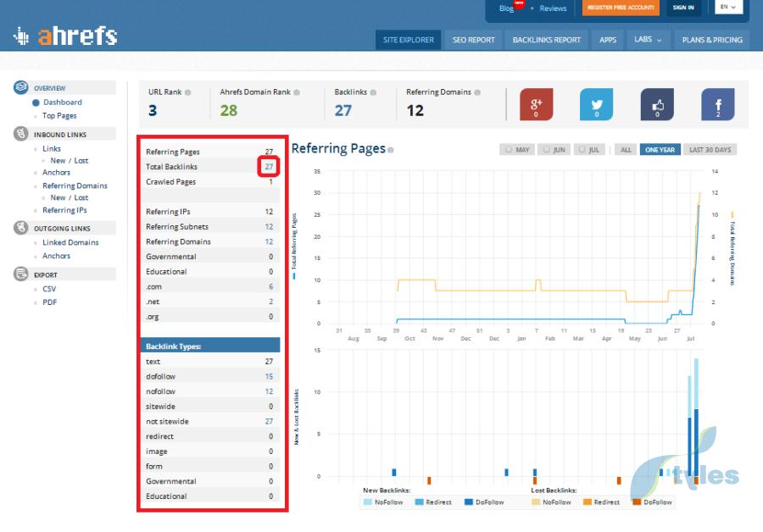
Task: Open Top Pages in sidebar
Action: pos(59,116)
